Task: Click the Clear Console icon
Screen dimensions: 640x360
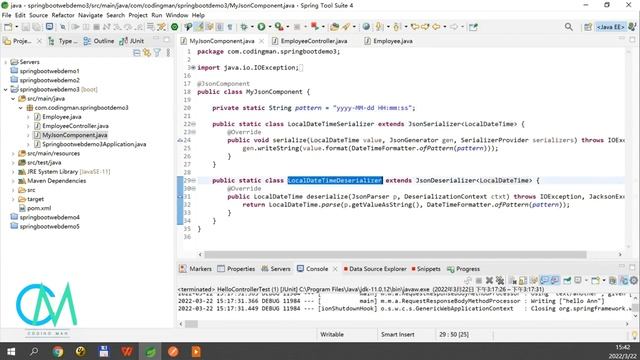Action: [x=513, y=280]
